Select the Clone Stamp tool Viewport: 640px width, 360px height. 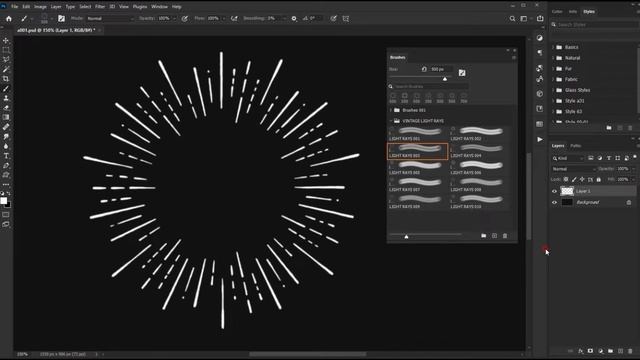pyautogui.click(x=6, y=98)
